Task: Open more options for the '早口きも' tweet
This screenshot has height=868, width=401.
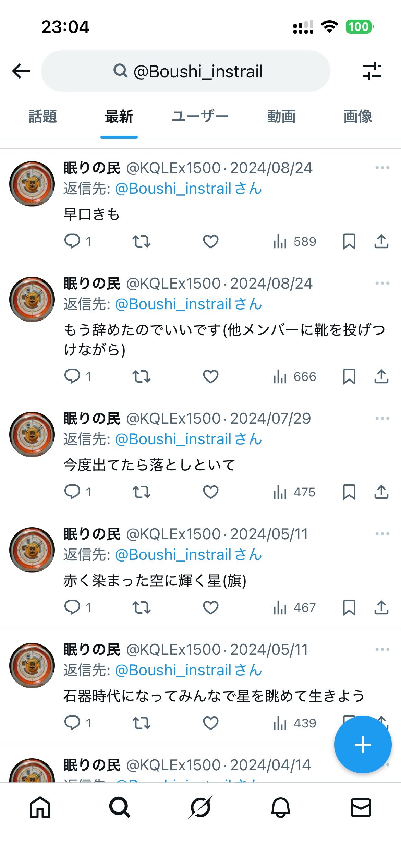Action: tap(382, 168)
